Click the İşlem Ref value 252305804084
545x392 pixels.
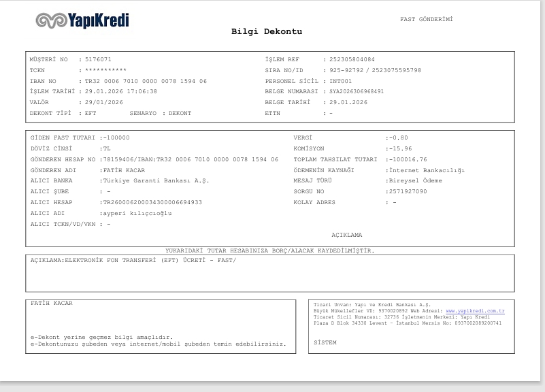click(352, 59)
